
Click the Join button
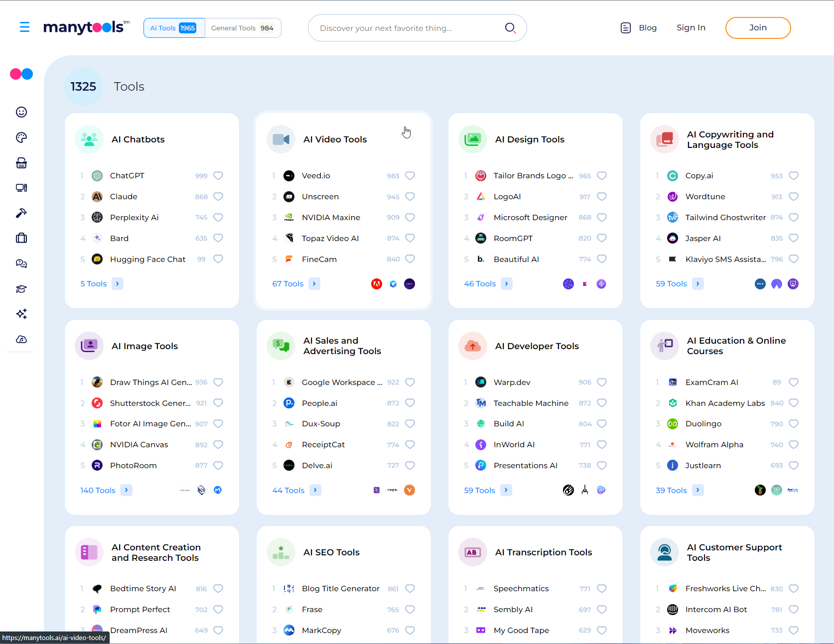[x=758, y=28]
